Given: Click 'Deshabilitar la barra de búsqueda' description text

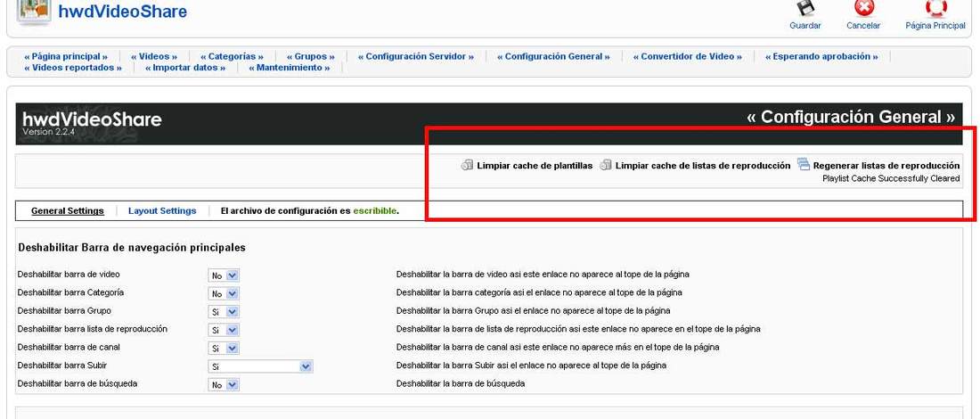Looking at the screenshot, I should (x=461, y=383).
